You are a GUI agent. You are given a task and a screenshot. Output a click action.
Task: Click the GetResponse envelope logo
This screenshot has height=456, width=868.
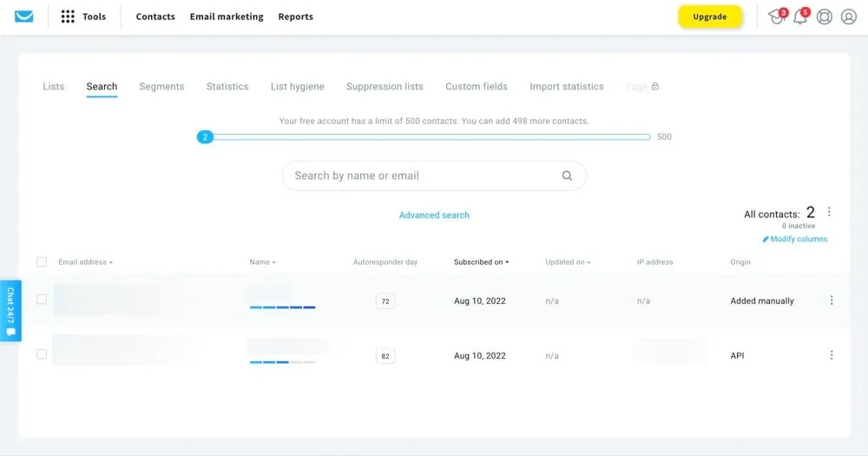pos(24,17)
